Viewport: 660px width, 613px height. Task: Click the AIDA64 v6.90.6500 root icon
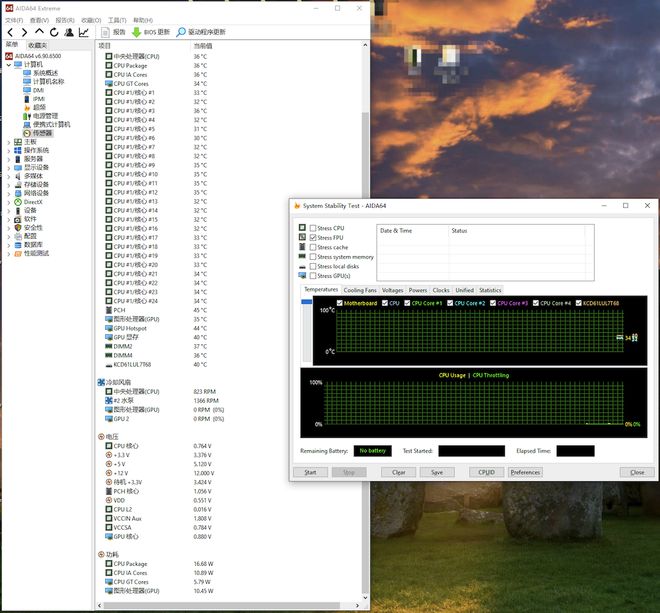[x=9, y=56]
